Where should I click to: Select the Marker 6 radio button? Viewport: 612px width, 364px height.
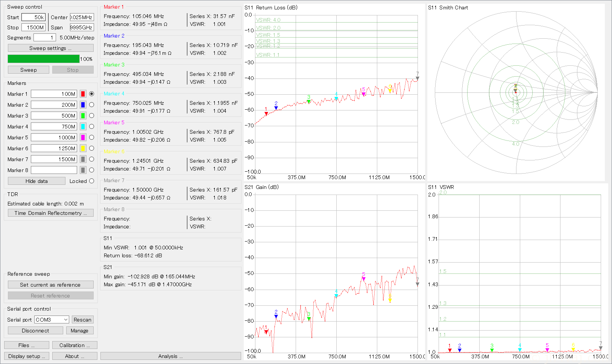(x=91, y=148)
